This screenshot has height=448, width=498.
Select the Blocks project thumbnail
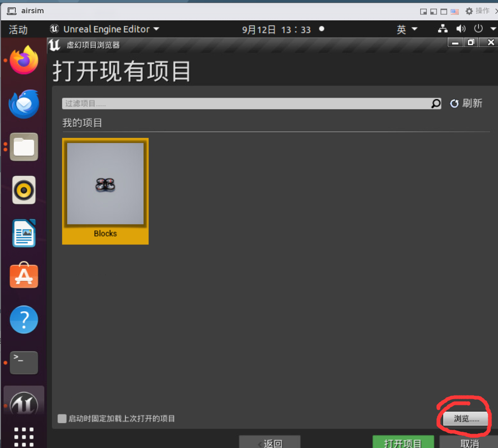pos(105,184)
